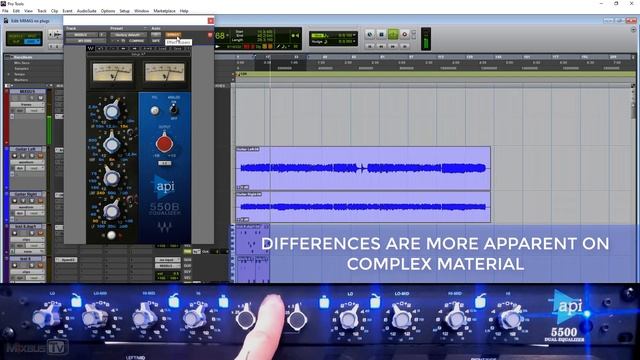Open the Guitar Left track view selector (waveform)
The width and height of the screenshot is (640, 360).
27,162
